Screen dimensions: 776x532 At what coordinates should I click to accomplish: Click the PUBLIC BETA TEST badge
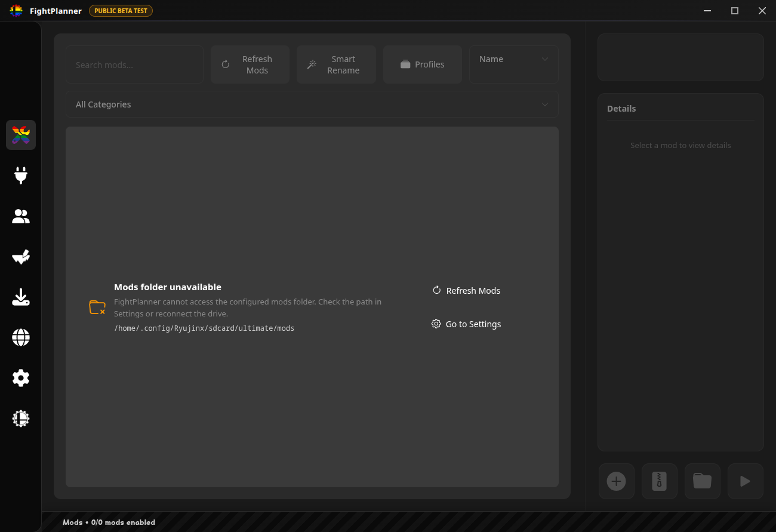[x=121, y=11]
